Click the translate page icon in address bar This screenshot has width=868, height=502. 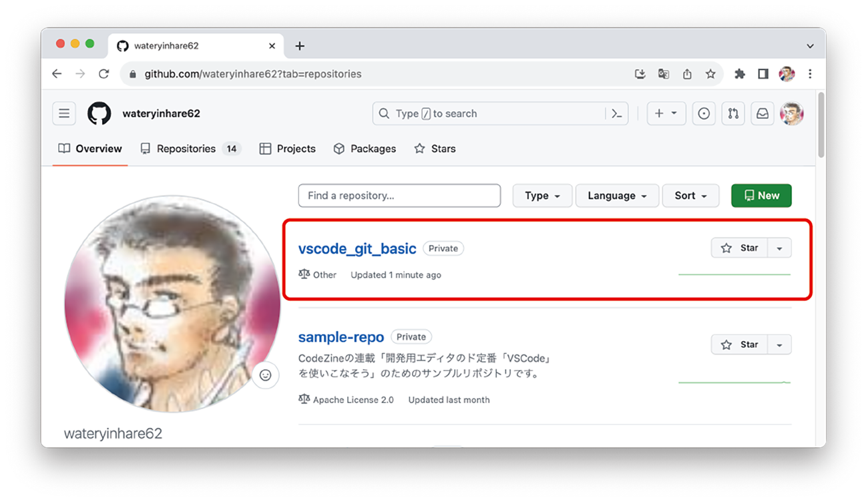(663, 74)
